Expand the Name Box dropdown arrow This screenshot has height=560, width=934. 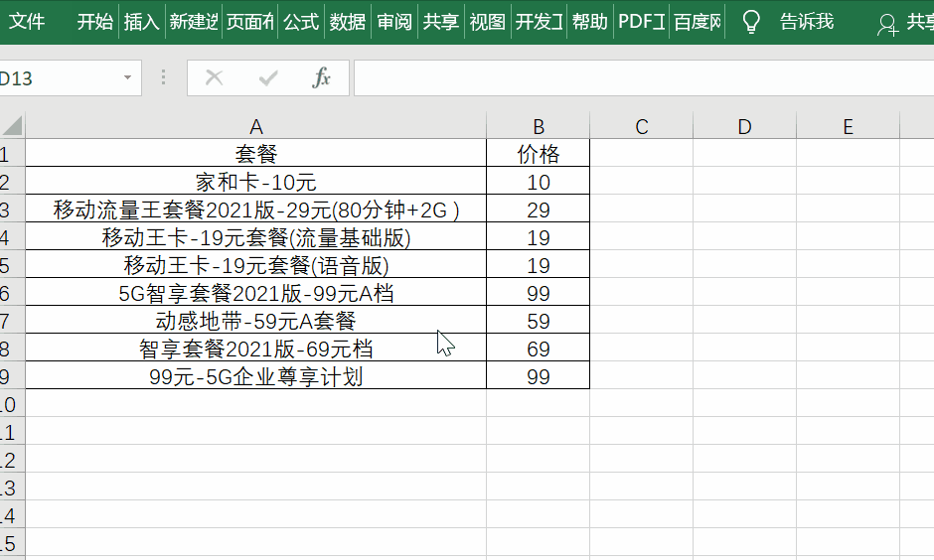tap(127, 78)
